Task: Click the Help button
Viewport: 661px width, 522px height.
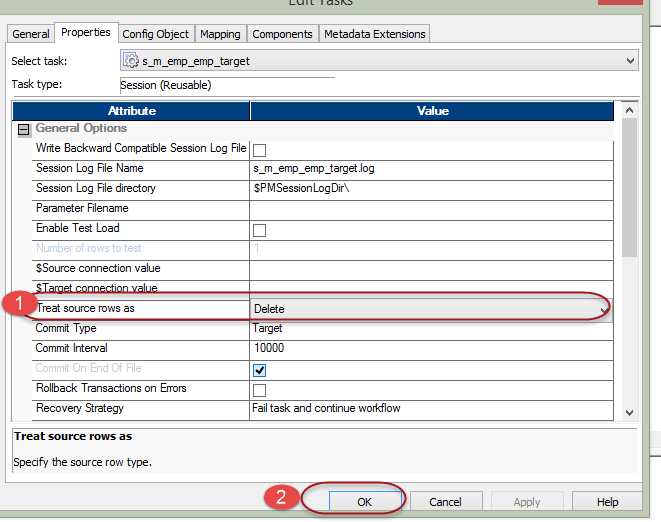Action: 607,501
